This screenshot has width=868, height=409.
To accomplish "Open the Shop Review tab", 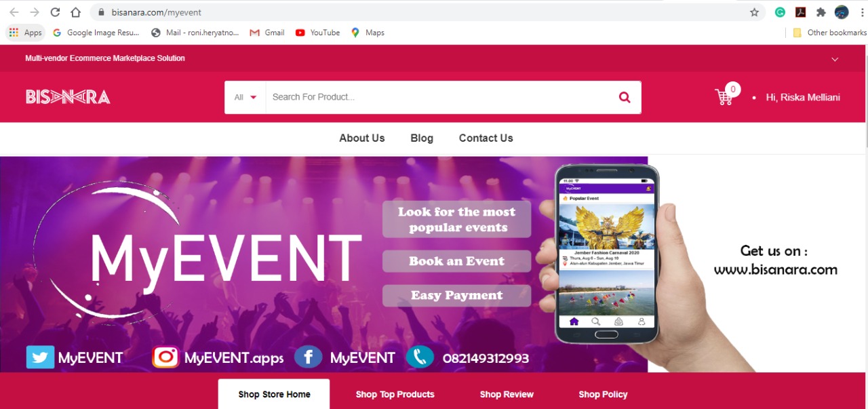I will click(x=507, y=394).
